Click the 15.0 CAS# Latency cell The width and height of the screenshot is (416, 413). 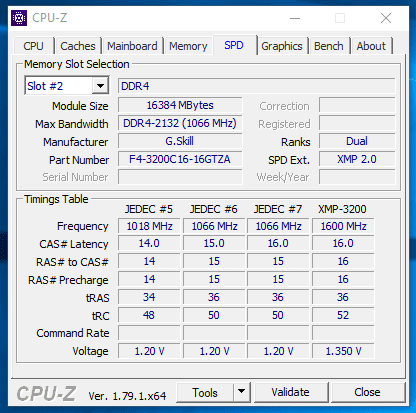pyautogui.click(x=214, y=243)
